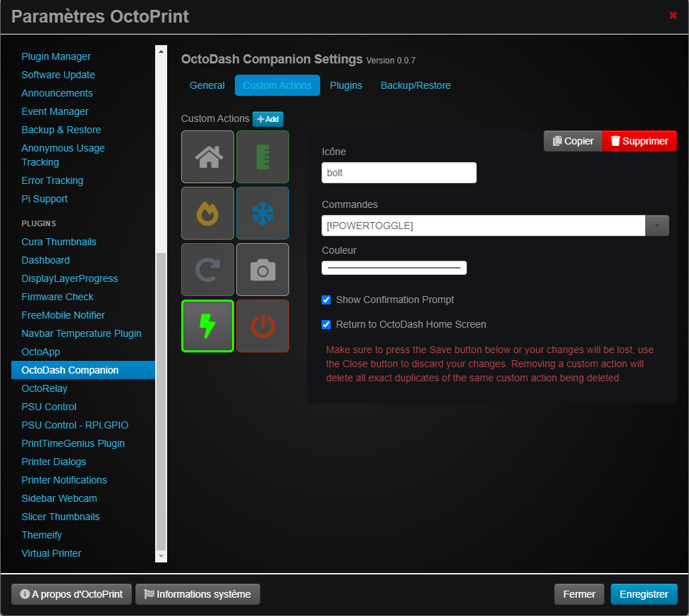Open Sidebar Webcam settings
The height and width of the screenshot is (616, 689).
pyautogui.click(x=59, y=499)
